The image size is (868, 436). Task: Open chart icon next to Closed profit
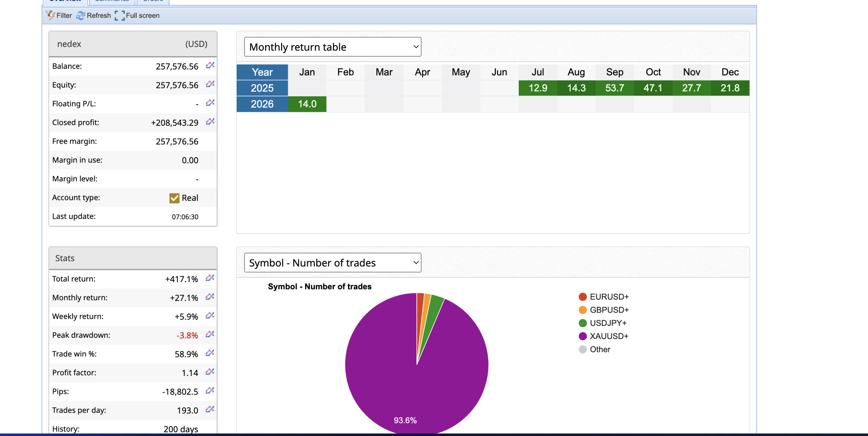coord(210,122)
